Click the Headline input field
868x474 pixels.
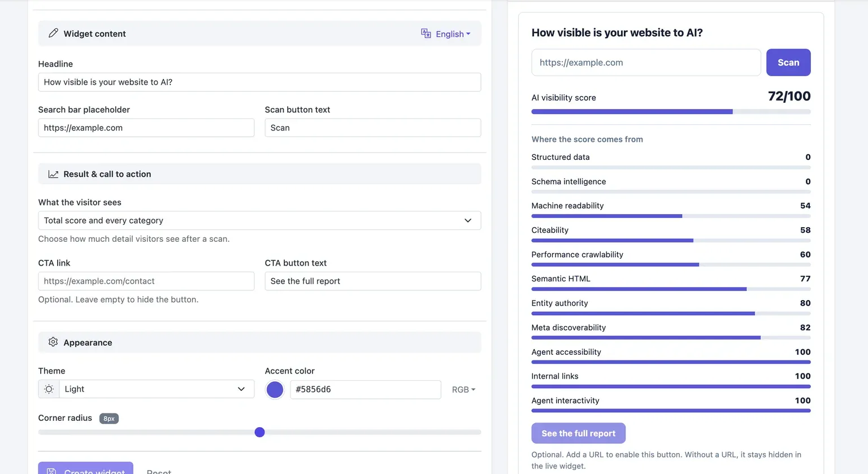[259, 82]
